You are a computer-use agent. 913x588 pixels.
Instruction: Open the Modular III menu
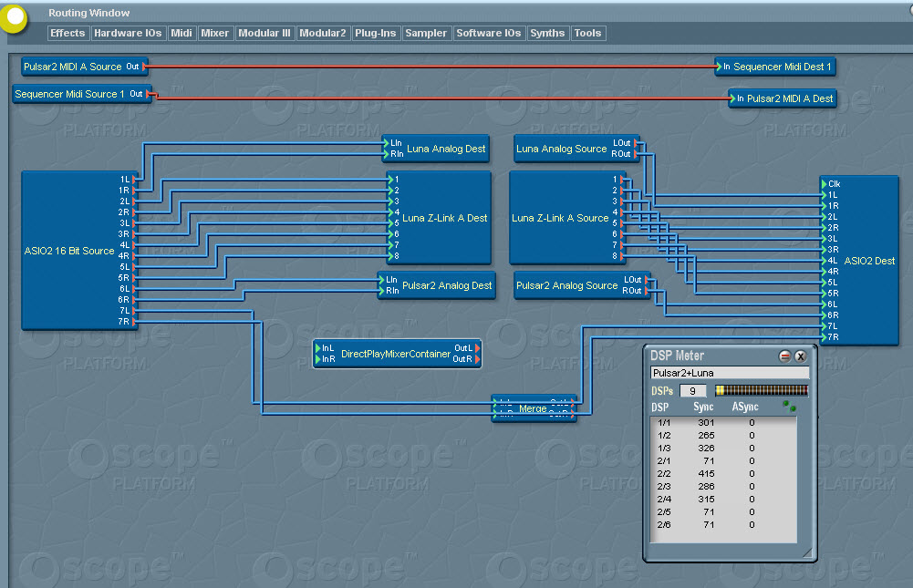click(265, 33)
